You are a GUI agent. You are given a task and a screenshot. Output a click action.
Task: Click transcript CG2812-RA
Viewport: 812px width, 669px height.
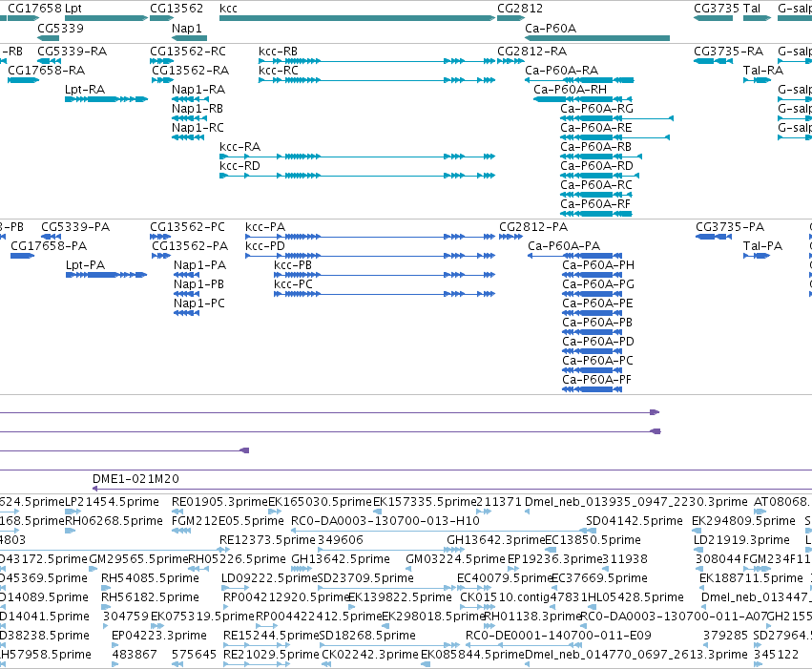click(x=531, y=52)
